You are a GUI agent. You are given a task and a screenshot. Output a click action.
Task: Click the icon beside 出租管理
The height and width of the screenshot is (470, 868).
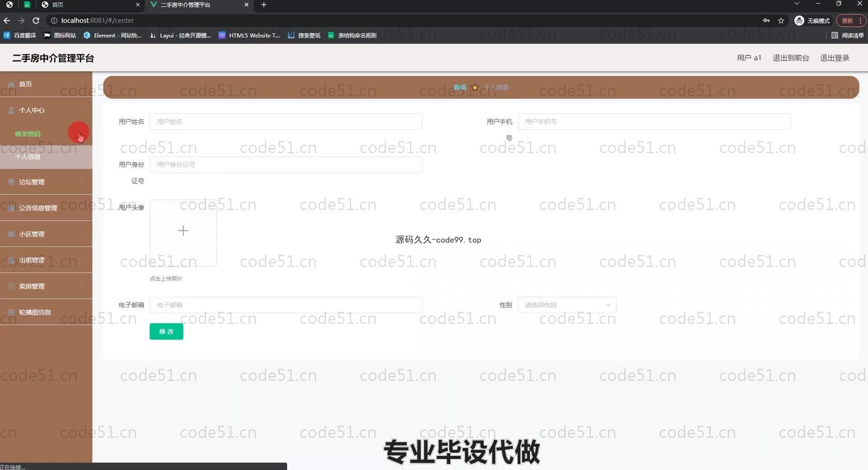[x=11, y=260]
